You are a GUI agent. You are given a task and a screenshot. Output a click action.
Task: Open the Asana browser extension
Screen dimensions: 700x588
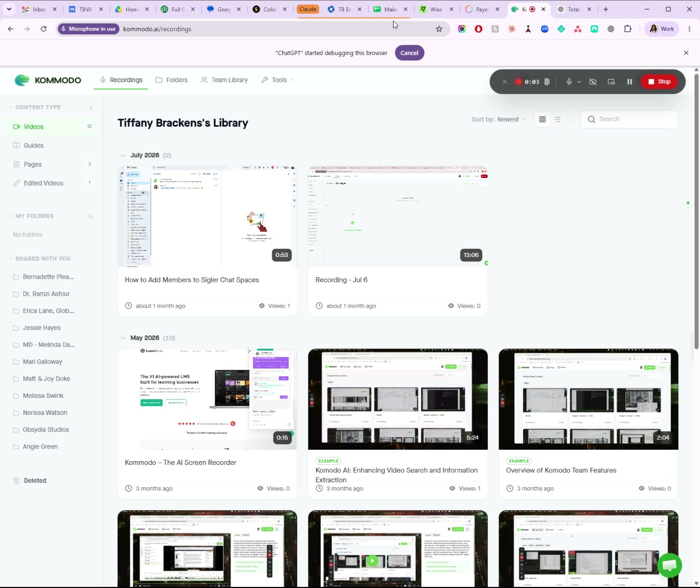(578, 29)
